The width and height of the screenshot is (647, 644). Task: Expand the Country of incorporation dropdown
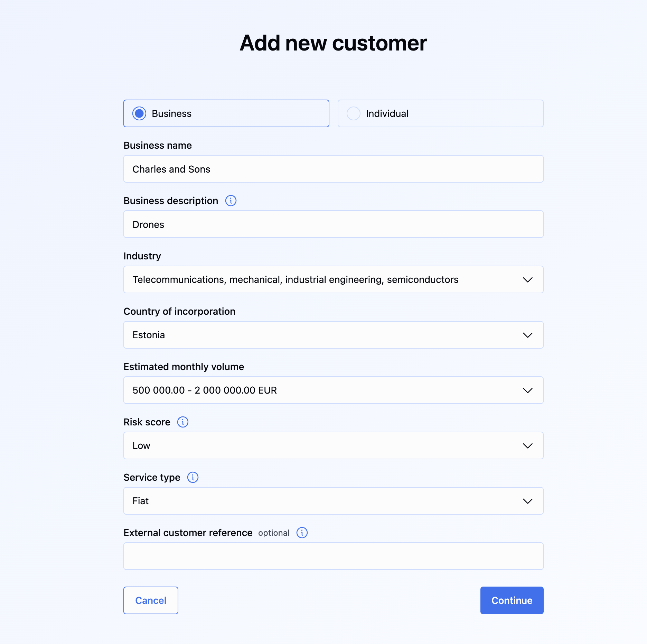point(333,335)
